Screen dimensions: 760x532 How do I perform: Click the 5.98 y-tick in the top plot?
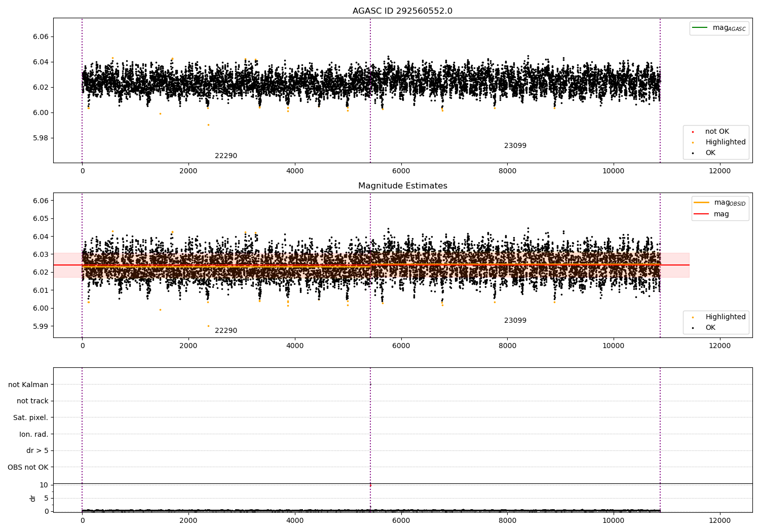(41, 138)
